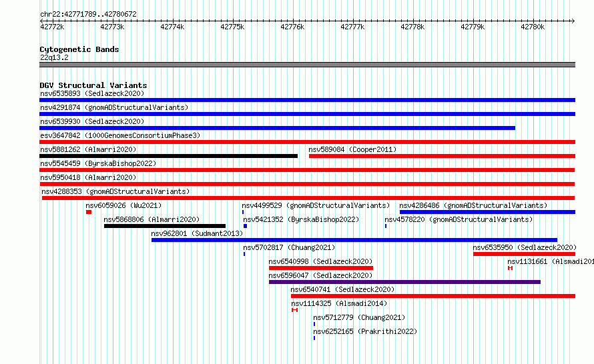The width and height of the screenshot is (594, 364).
Task: Open nsv4578220 (gnomADStructuralVariants) label
Action: pyautogui.click(x=459, y=219)
